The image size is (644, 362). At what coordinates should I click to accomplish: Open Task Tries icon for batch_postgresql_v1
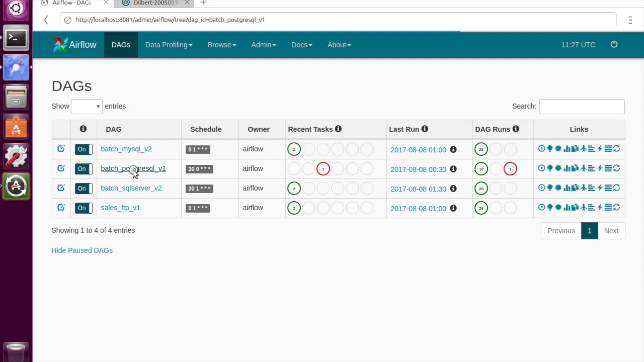click(575, 168)
